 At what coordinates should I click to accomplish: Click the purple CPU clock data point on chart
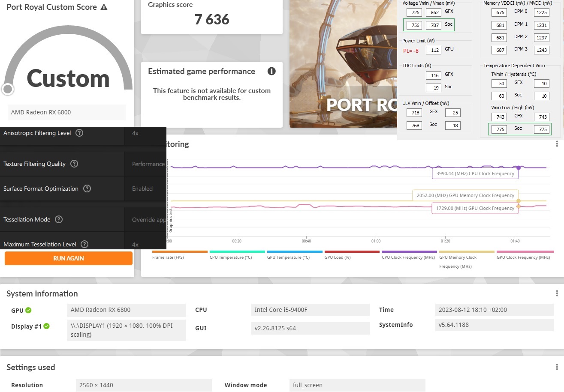(519, 168)
